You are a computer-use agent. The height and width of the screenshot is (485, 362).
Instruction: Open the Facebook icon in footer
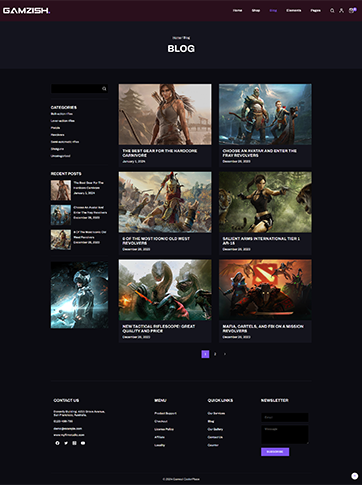point(57,443)
